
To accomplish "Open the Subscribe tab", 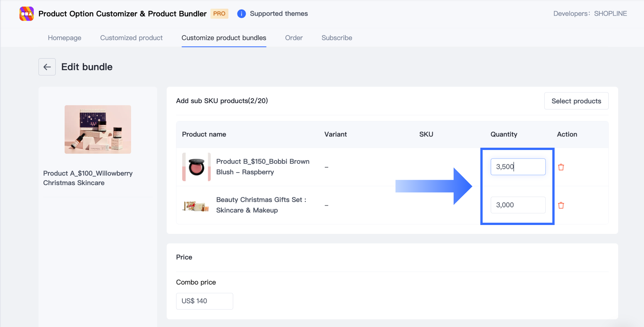I will point(337,38).
